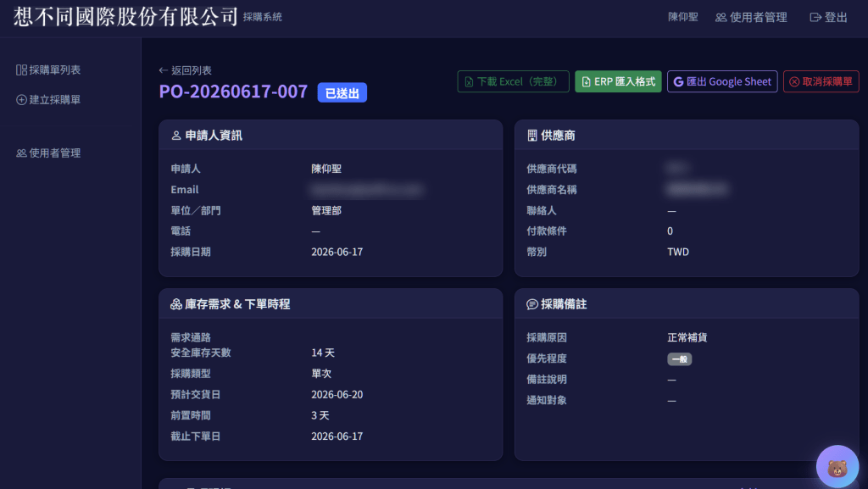Click the 採購系統 subtitle text

pos(263,17)
